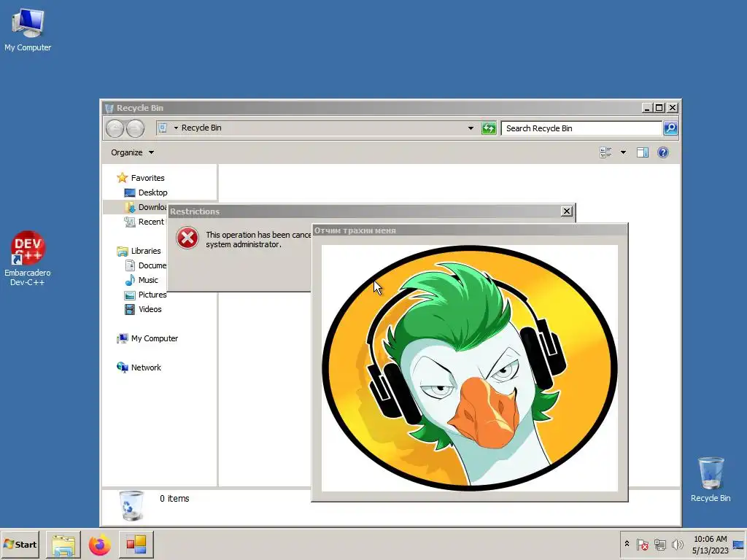Click the Show Desktop button in tray
This screenshot has height=560, width=747.
click(x=738, y=545)
